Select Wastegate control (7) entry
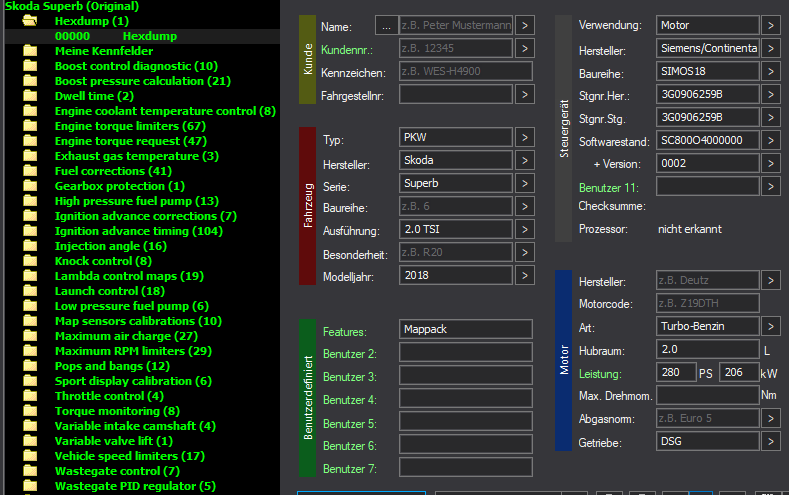Screen dimensions: 789x495 coord(117,471)
